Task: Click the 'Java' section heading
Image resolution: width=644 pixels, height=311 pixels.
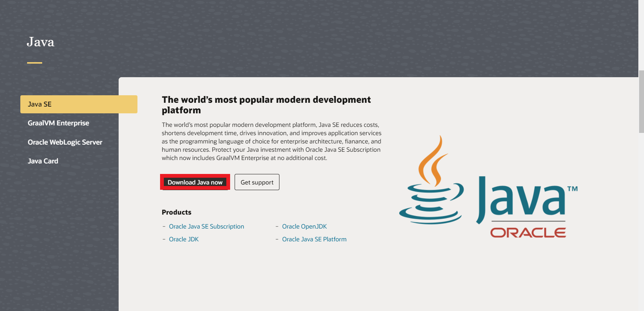Action: coord(40,42)
